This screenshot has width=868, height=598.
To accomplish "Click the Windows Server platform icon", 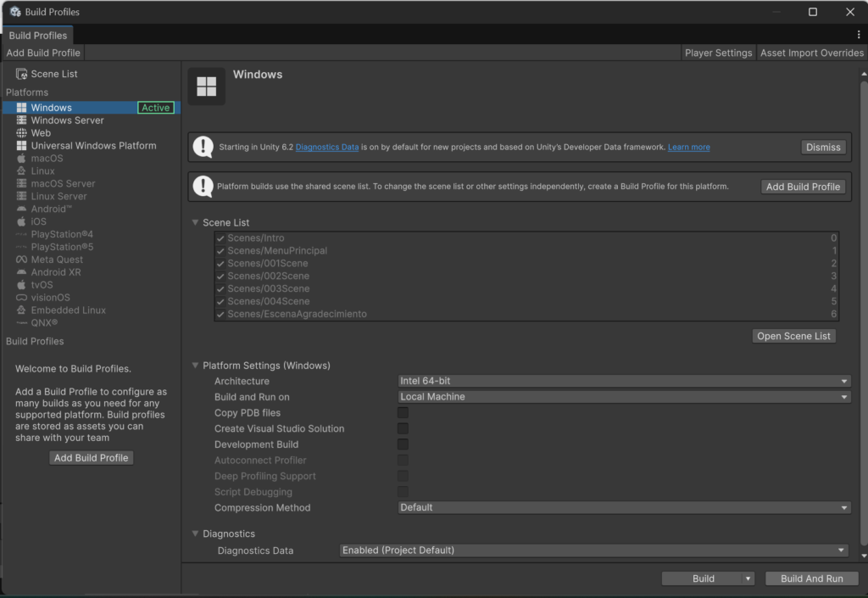I will coord(21,120).
